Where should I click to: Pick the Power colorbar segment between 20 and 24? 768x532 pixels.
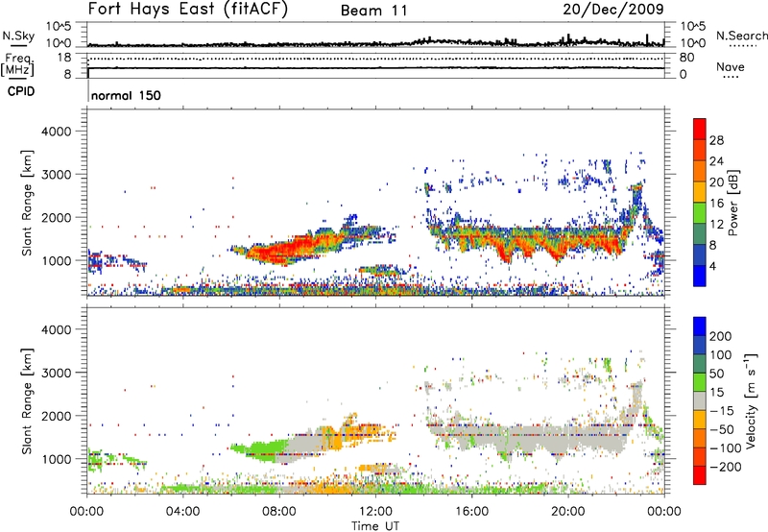pyautogui.click(x=700, y=172)
